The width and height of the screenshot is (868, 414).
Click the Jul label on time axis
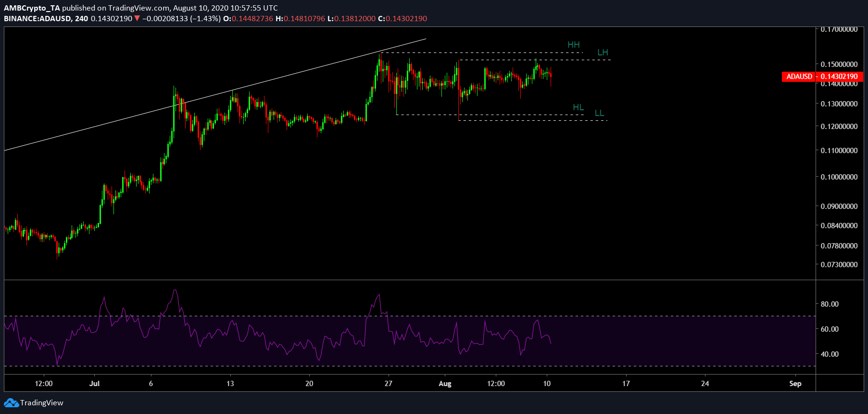point(94,384)
